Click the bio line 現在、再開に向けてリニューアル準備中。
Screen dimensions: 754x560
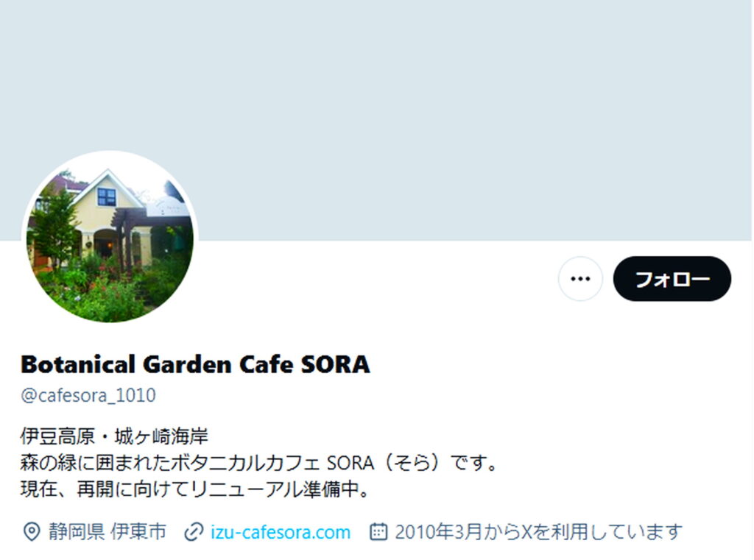(194, 489)
